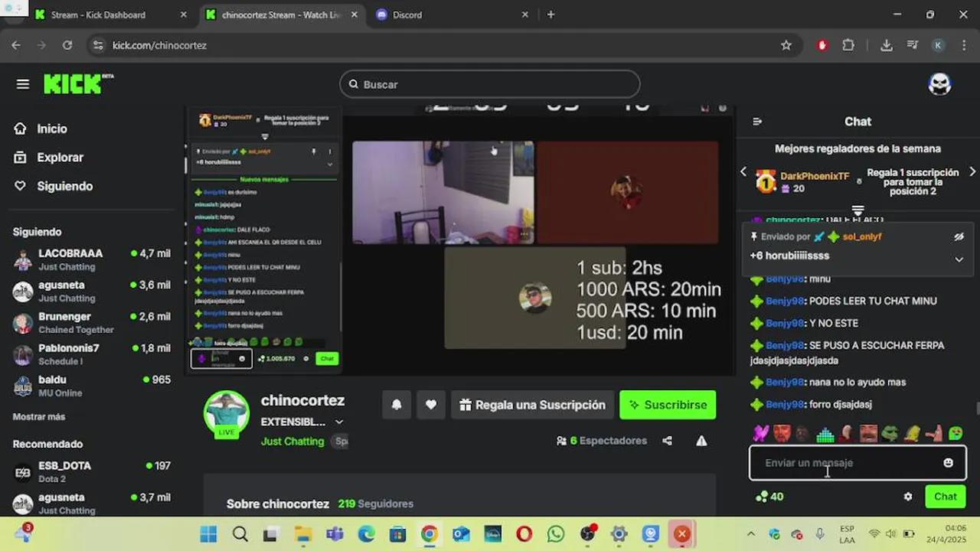Click the share stream icon
This screenshot has height=551, width=980.
(668, 441)
